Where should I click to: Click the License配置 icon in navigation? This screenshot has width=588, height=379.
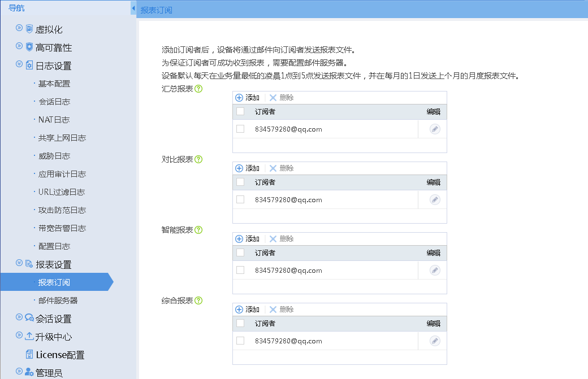pyautogui.click(x=29, y=355)
